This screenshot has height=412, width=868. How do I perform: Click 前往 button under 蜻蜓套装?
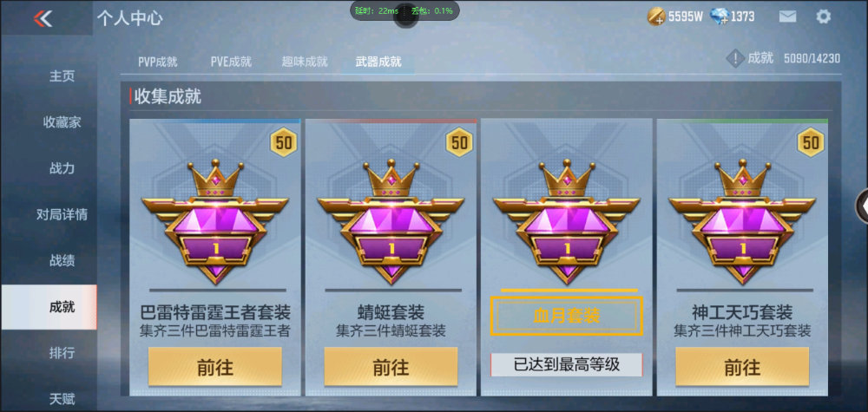pos(391,367)
